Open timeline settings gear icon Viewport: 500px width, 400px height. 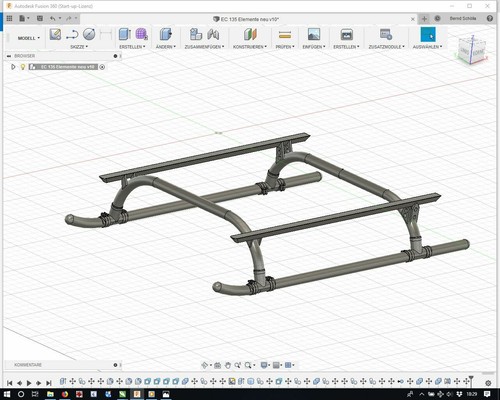488,383
